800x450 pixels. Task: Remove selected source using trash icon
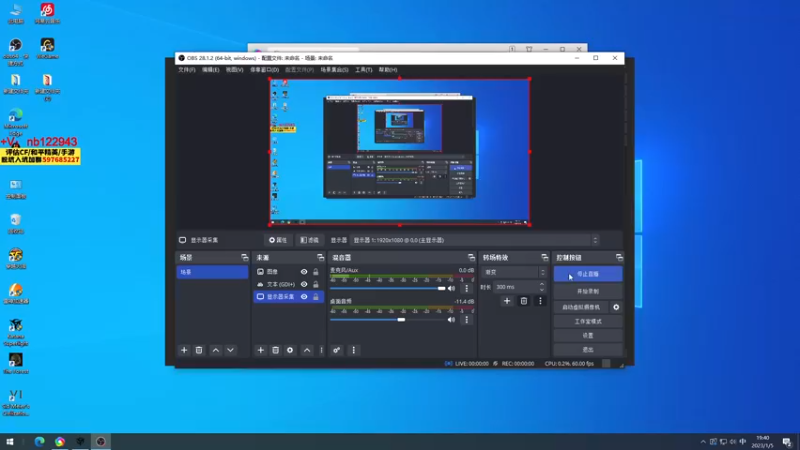click(276, 350)
